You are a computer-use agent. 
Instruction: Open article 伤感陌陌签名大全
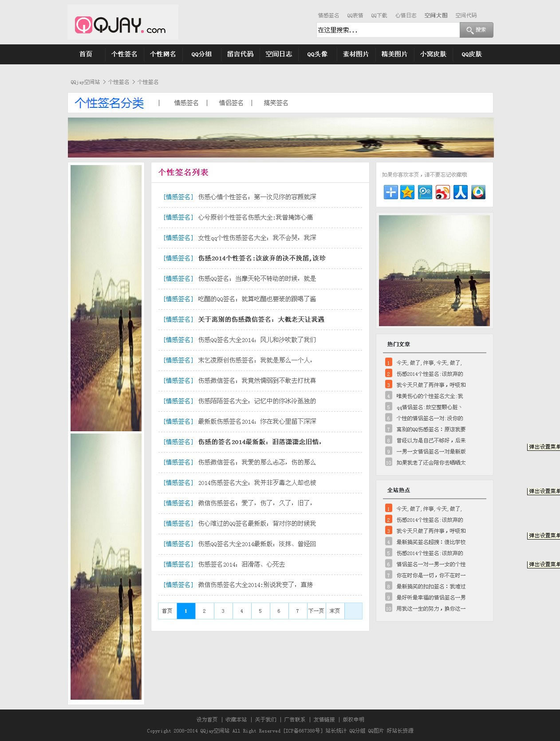point(257,401)
